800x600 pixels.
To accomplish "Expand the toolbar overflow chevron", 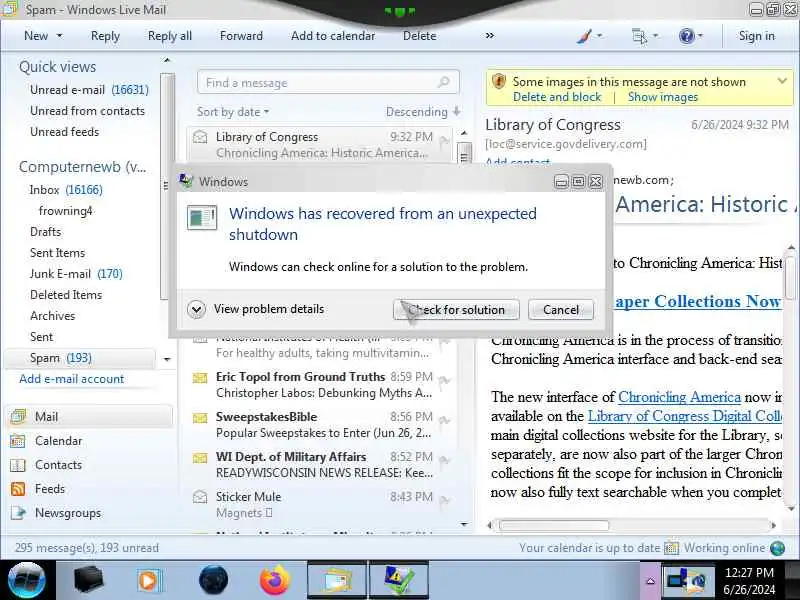I will (x=490, y=36).
